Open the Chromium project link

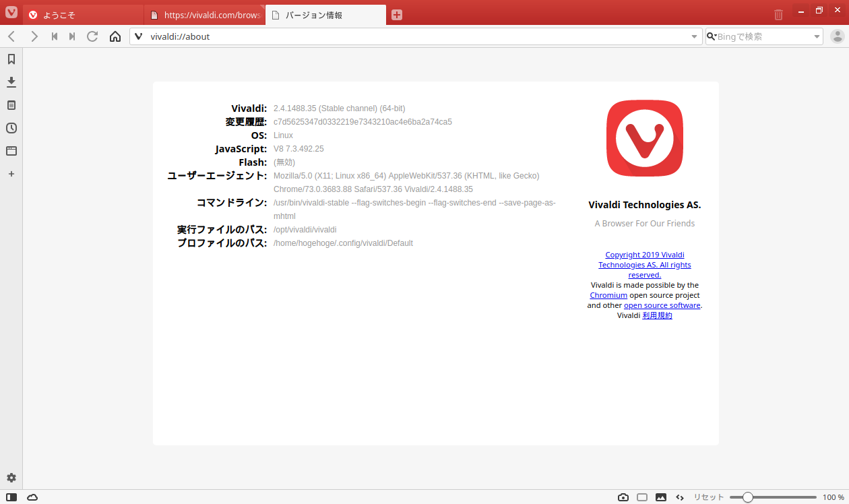point(608,295)
